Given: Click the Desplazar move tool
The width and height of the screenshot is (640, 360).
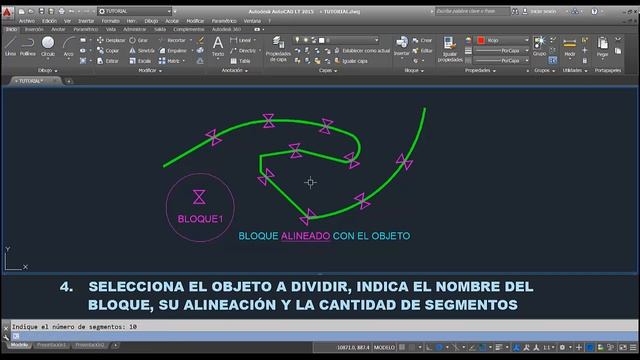Looking at the screenshot, I should coord(111,40).
